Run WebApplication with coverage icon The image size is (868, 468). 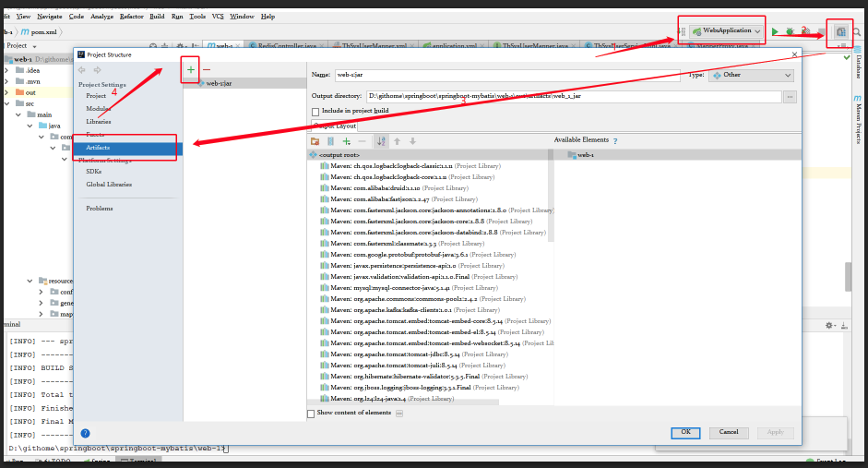click(806, 31)
